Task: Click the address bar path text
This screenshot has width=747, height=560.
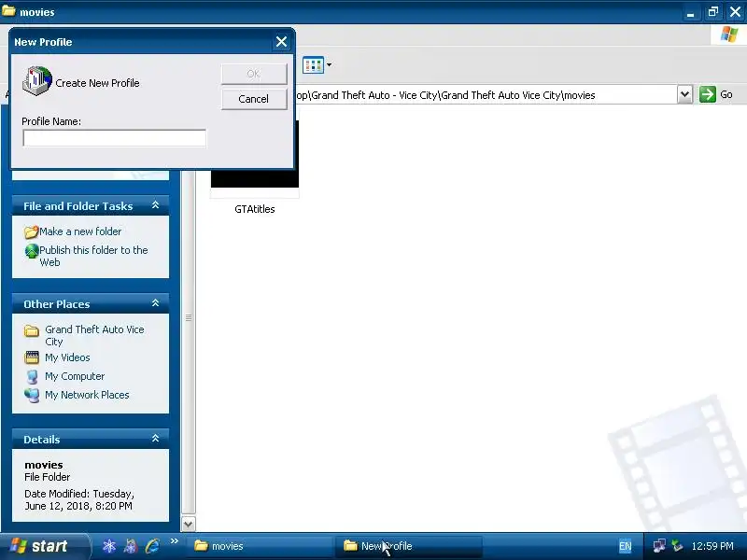Action: click(445, 95)
